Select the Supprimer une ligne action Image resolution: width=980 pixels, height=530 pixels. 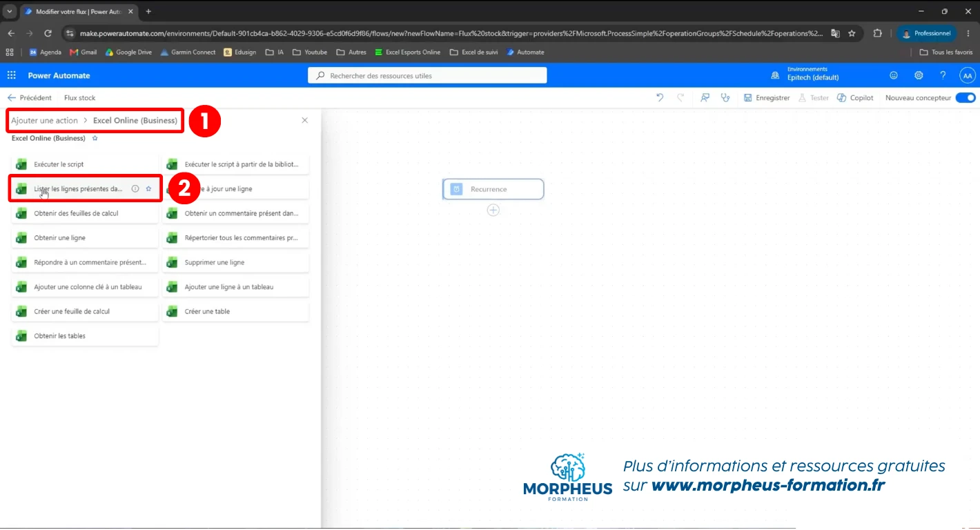(236, 262)
